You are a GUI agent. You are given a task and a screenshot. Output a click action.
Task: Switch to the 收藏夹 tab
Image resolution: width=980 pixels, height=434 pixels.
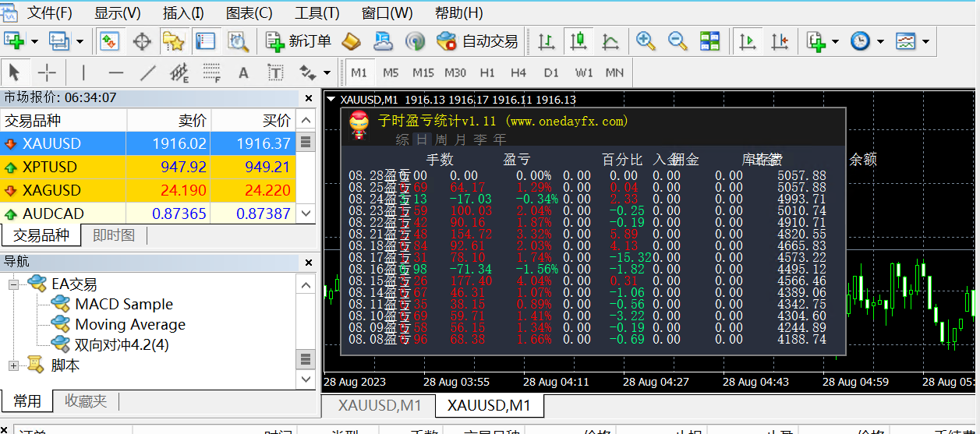(86, 401)
